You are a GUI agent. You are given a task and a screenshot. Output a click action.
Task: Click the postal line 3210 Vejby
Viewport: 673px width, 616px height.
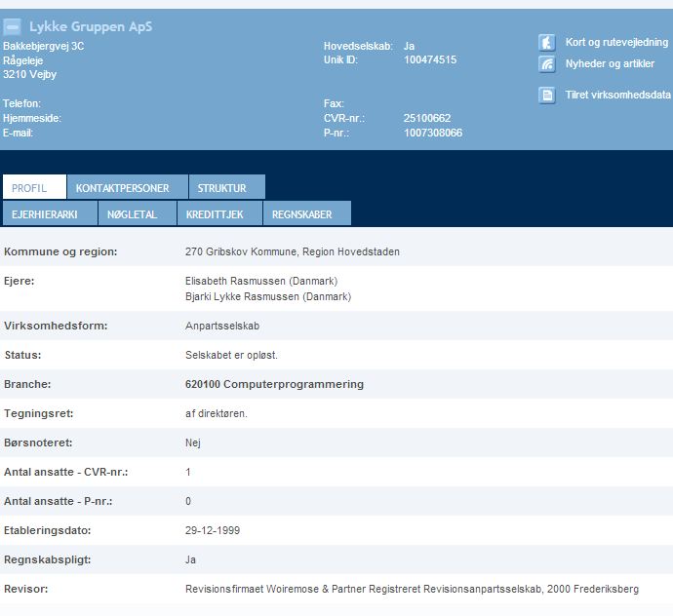[x=29, y=74]
